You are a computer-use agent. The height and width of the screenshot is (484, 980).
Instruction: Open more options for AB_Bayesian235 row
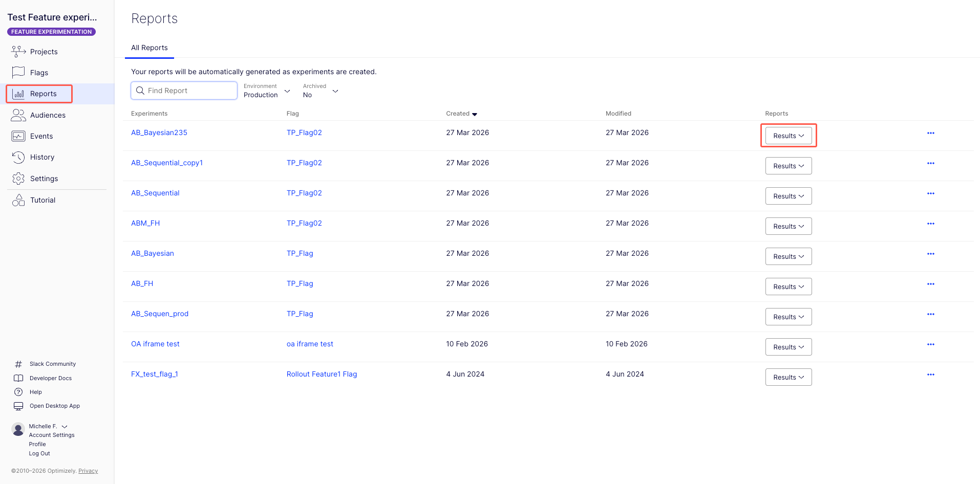click(x=930, y=133)
